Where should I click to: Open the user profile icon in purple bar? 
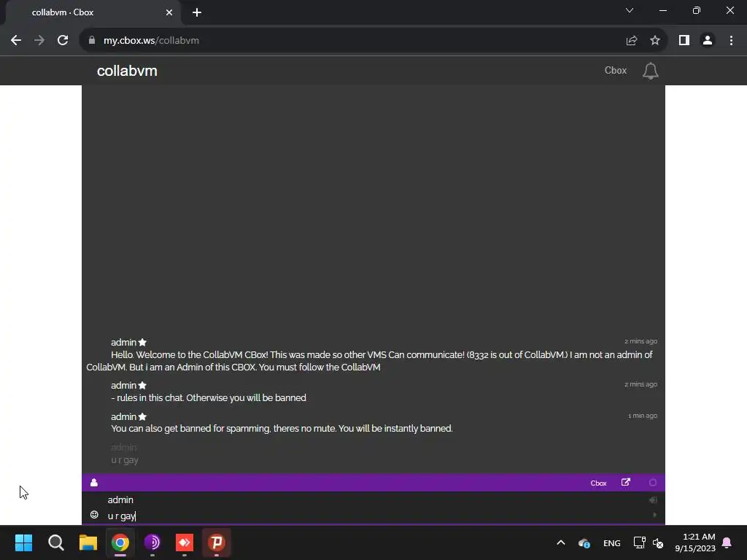pyautogui.click(x=94, y=483)
